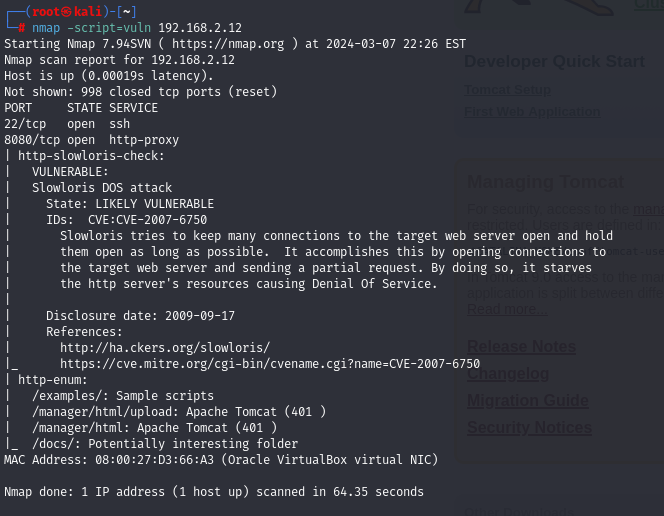
Task: Click the Developer Quick Start heading
Action: tap(554, 62)
